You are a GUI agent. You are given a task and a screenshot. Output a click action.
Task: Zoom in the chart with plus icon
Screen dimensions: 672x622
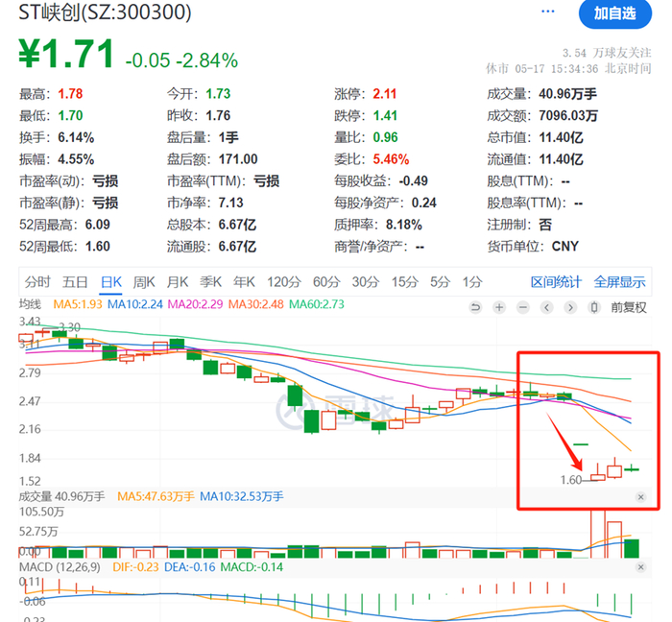tap(499, 307)
